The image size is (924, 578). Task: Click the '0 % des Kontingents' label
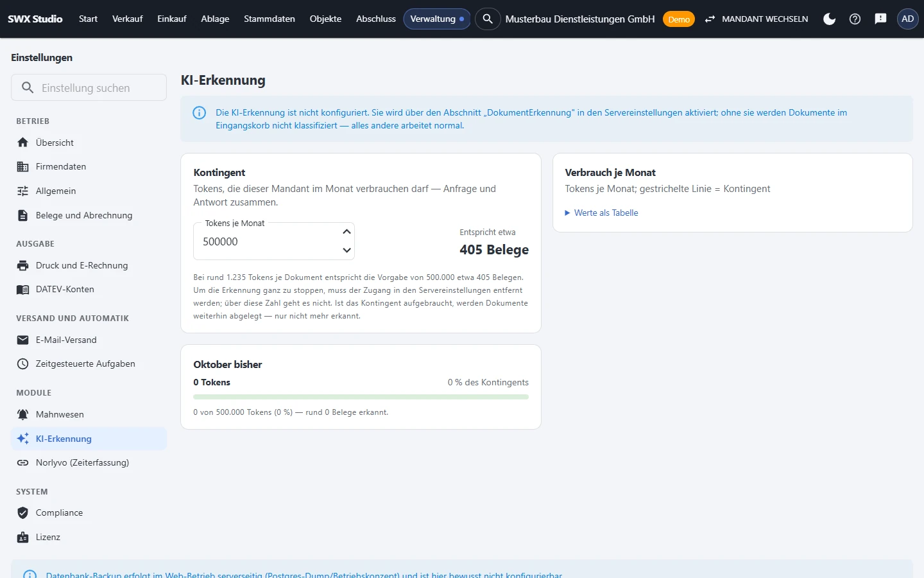click(488, 382)
